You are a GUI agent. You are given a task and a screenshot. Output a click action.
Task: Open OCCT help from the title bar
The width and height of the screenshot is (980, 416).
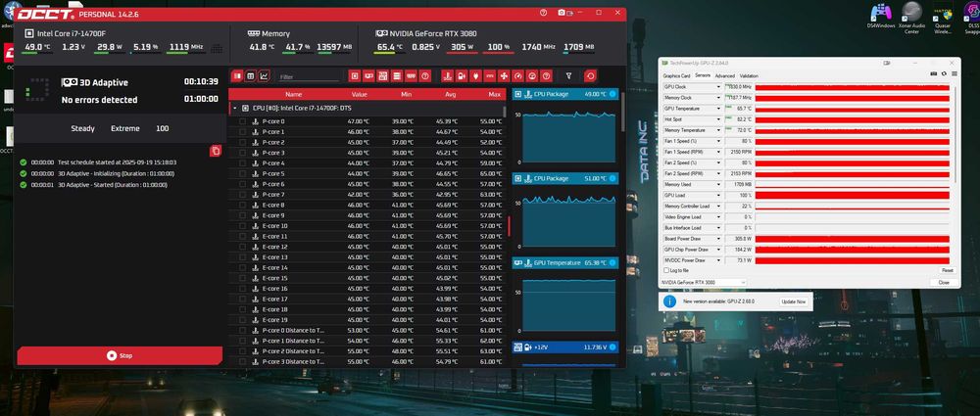pos(543,13)
